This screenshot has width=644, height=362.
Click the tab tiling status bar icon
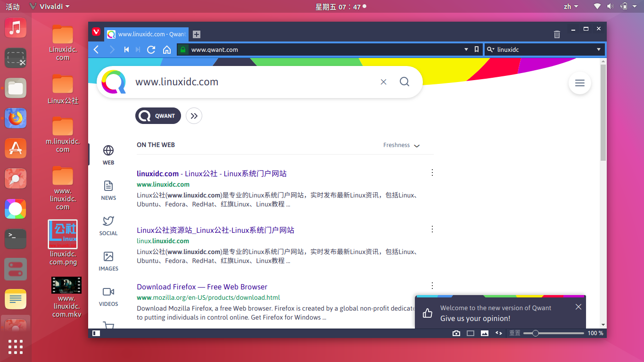point(470,333)
